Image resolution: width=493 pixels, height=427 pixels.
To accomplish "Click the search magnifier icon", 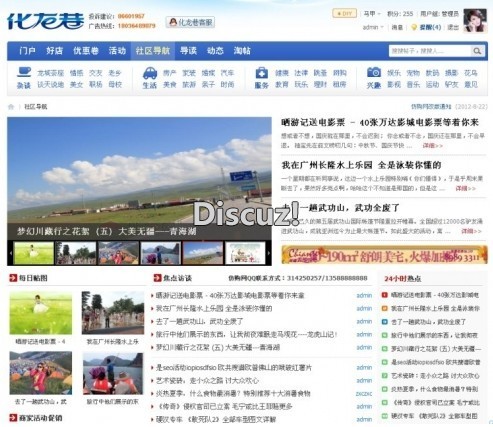I will coord(477,51).
